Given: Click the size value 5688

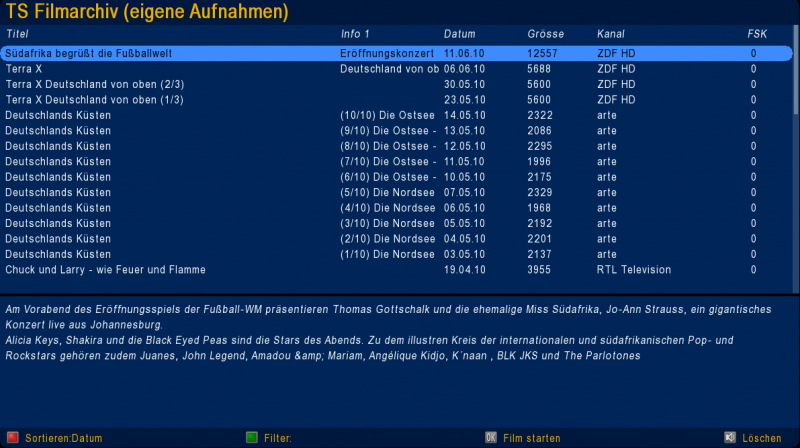Looking at the screenshot, I should pyautogui.click(x=539, y=69).
